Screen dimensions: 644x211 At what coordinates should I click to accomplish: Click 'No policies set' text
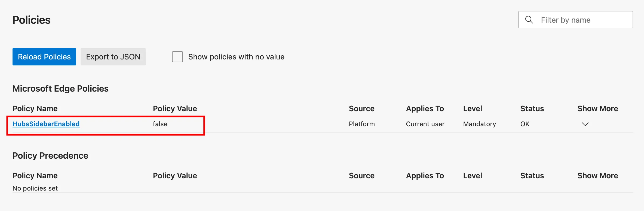[35, 188]
